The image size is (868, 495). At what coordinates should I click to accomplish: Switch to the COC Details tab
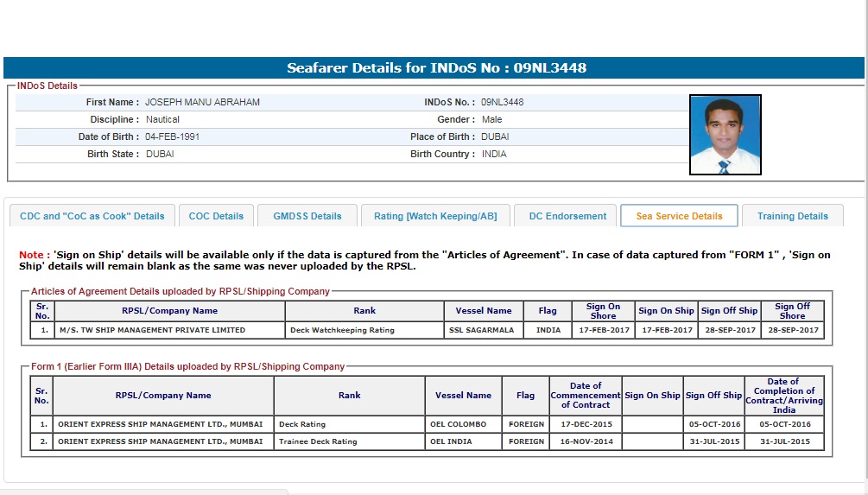pos(216,216)
